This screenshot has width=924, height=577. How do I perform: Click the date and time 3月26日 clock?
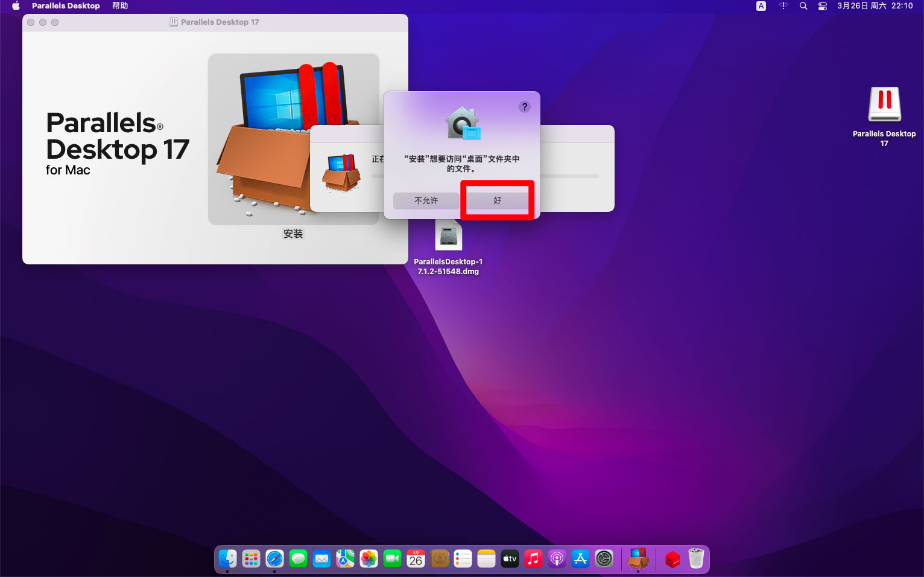tap(875, 6)
